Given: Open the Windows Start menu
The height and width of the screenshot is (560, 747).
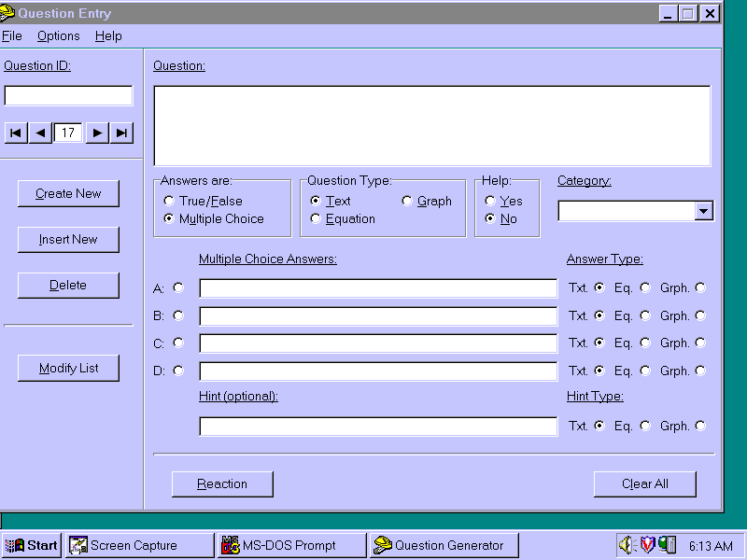Looking at the screenshot, I should [x=32, y=545].
